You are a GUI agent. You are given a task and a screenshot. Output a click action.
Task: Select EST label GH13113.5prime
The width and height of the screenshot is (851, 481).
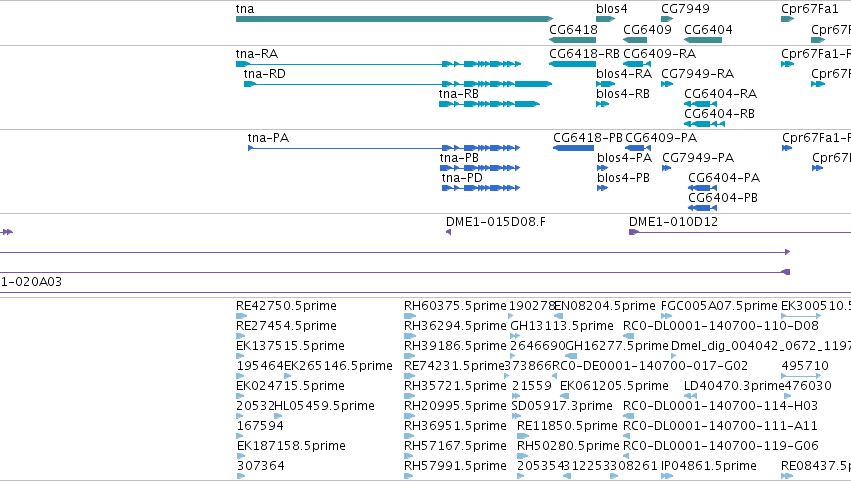point(562,326)
